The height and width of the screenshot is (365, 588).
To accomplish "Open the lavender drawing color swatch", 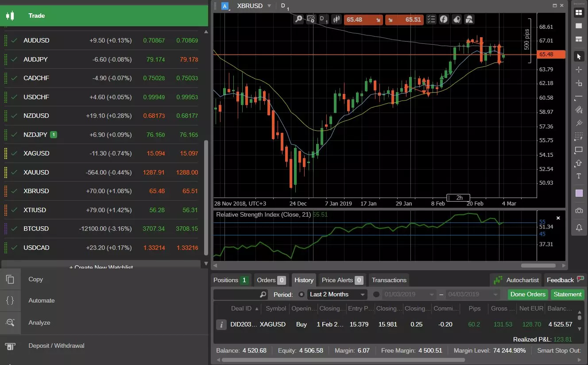I will coord(579,193).
